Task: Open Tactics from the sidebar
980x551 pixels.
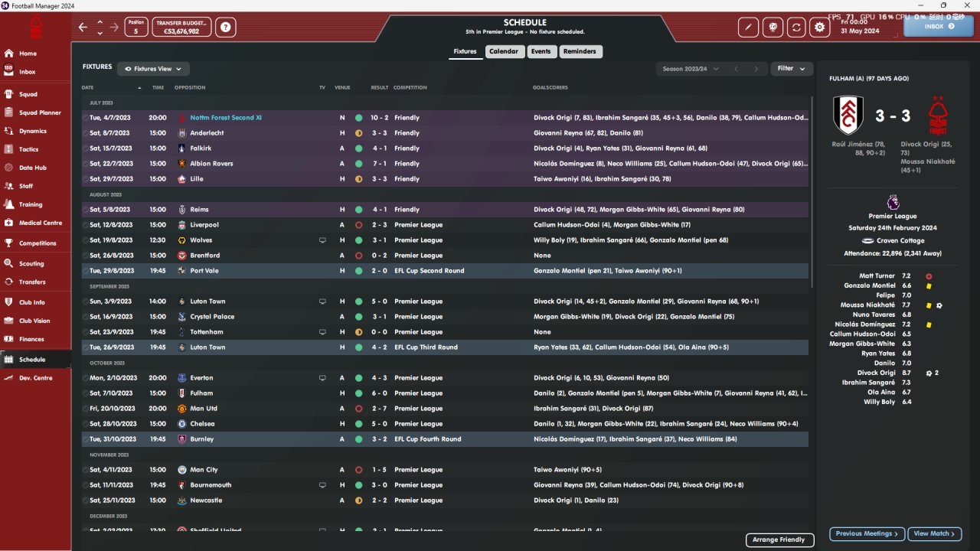Action: pos(29,149)
